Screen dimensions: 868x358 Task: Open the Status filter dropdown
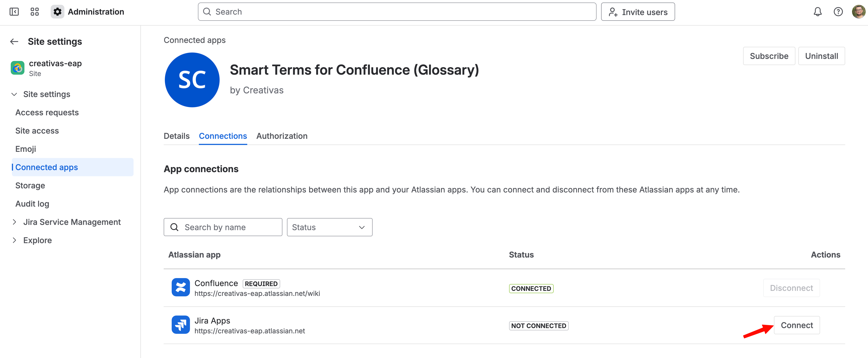coord(329,227)
